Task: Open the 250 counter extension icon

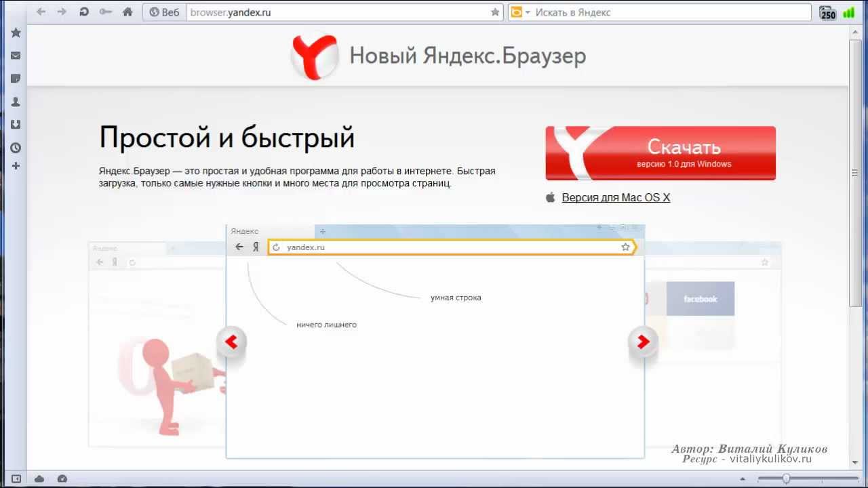Action: [x=828, y=13]
